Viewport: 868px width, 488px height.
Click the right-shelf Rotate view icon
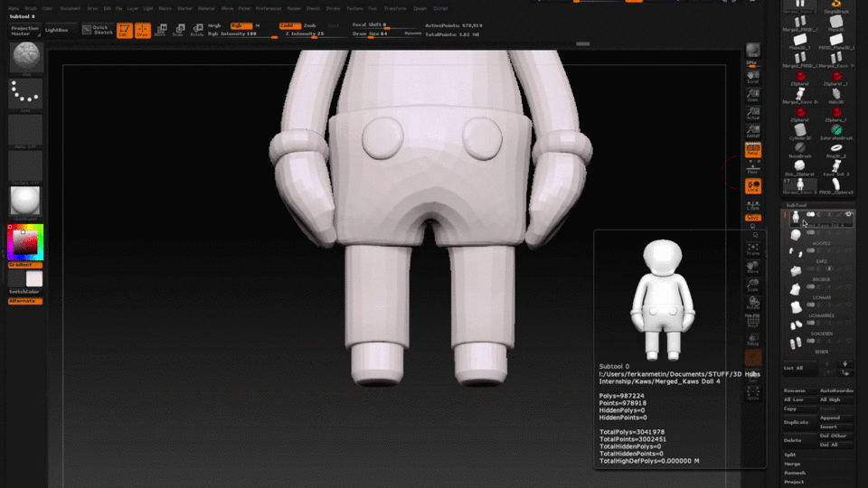coord(753,304)
